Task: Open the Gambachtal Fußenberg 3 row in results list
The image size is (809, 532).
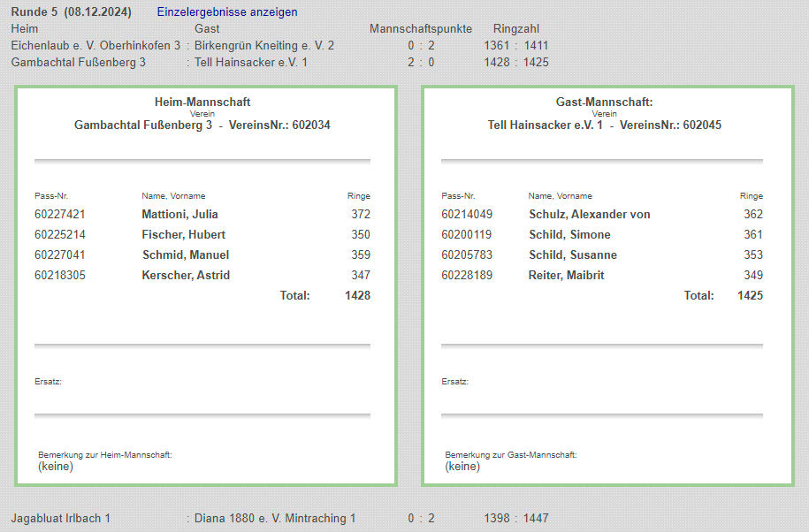Action: pyautogui.click(x=78, y=62)
